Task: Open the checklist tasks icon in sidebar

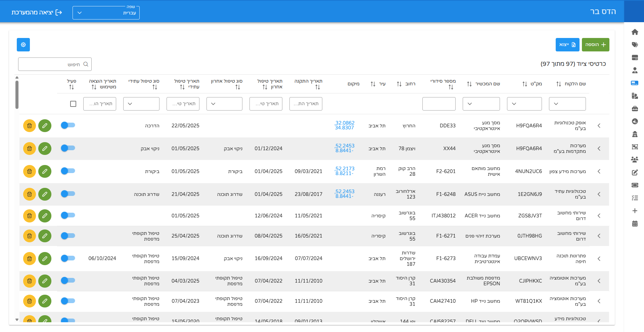Action: click(635, 198)
